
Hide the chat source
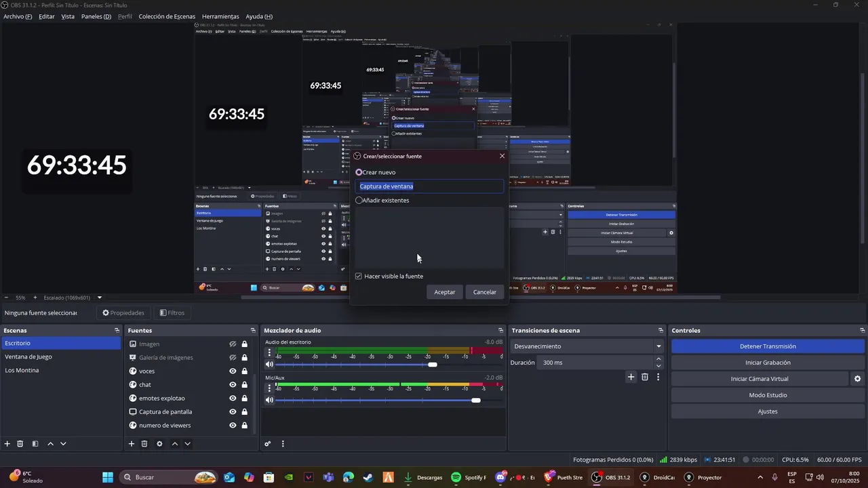tap(233, 384)
